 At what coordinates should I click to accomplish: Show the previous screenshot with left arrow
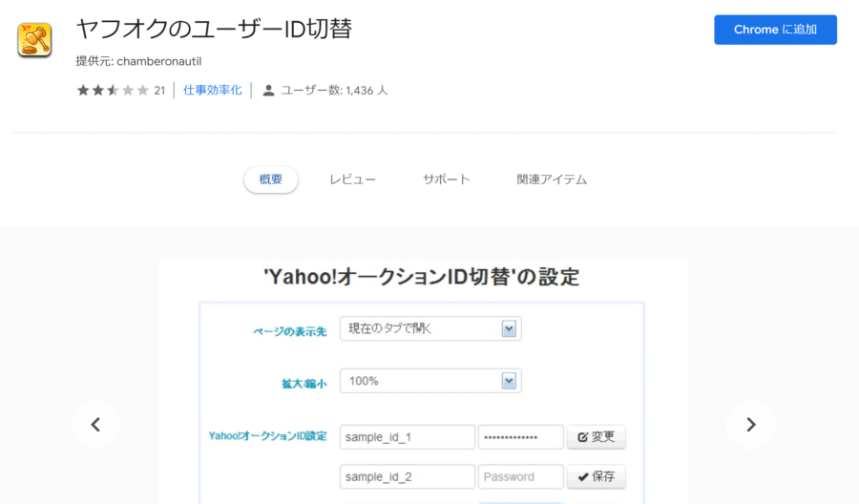pyautogui.click(x=95, y=425)
